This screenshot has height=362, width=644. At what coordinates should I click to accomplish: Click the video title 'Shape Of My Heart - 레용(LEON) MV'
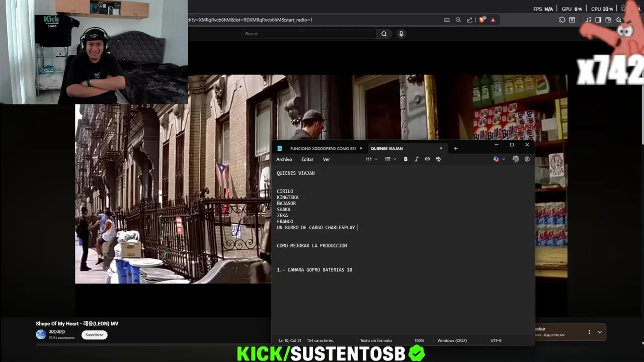77,324
